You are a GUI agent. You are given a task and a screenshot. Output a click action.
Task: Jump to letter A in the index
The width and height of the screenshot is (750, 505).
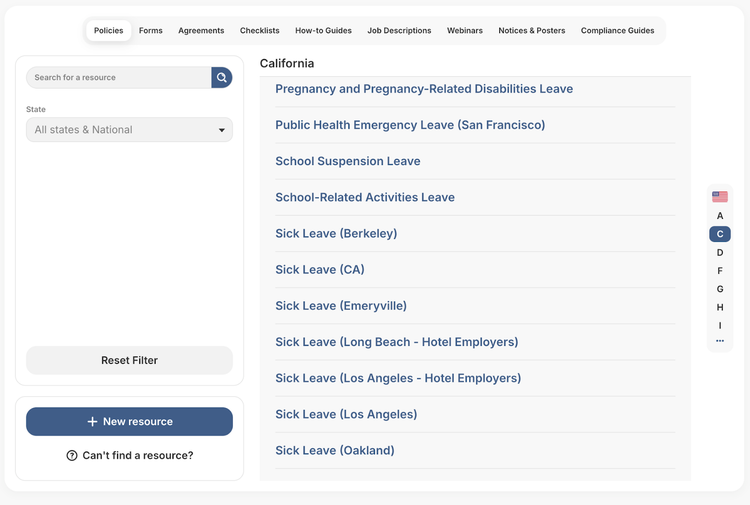719,216
